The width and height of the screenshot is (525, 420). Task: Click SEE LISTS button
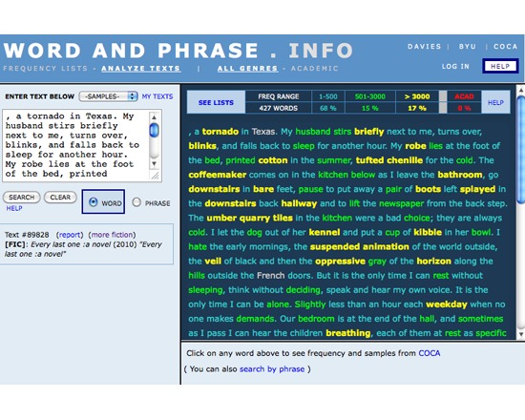[x=216, y=102]
